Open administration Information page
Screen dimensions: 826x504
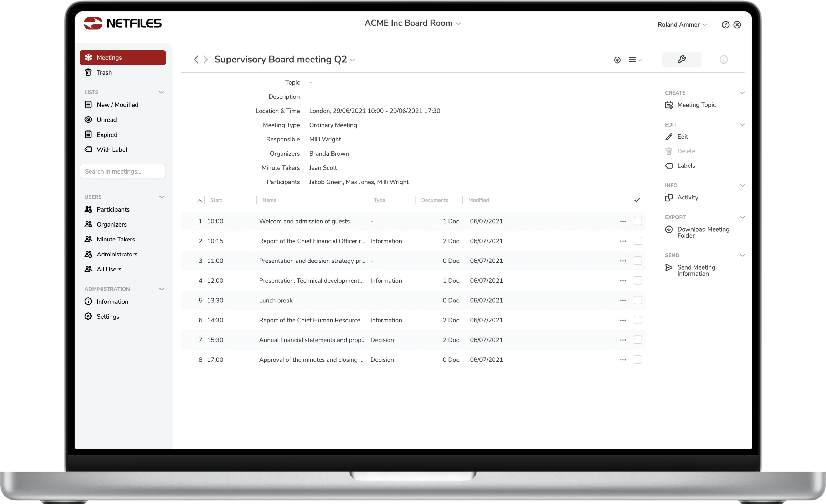click(x=106, y=301)
